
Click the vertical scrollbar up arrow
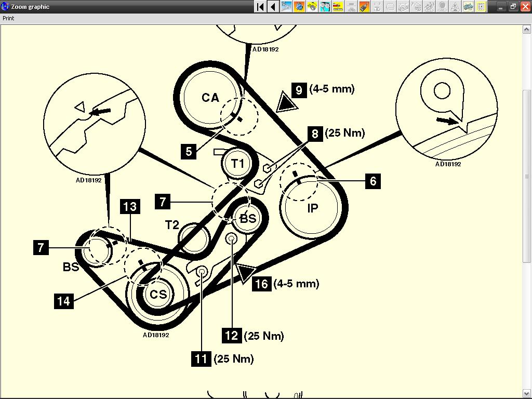tap(526, 29)
